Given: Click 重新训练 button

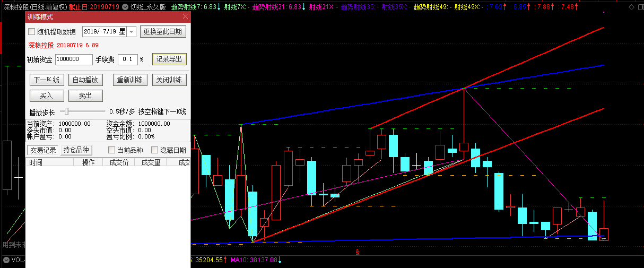Looking at the screenshot, I should [130, 80].
